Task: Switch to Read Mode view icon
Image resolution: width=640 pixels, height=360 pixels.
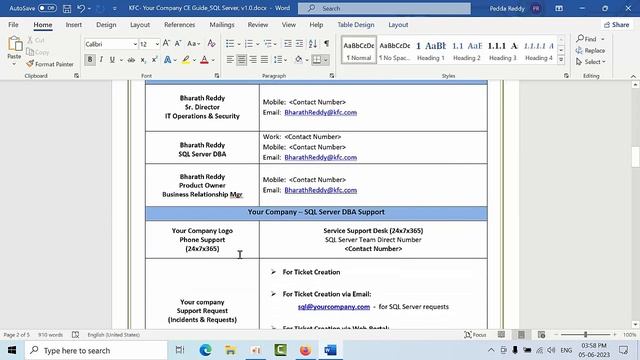Action: point(501,335)
